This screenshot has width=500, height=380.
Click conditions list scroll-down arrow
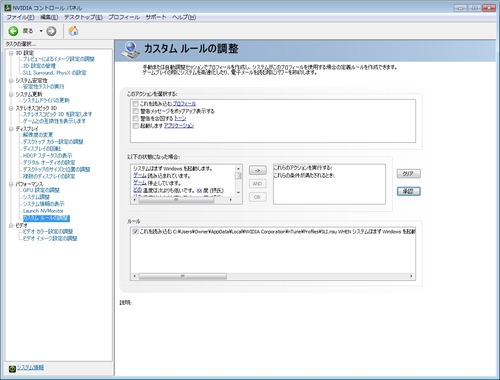pos(238,192)
